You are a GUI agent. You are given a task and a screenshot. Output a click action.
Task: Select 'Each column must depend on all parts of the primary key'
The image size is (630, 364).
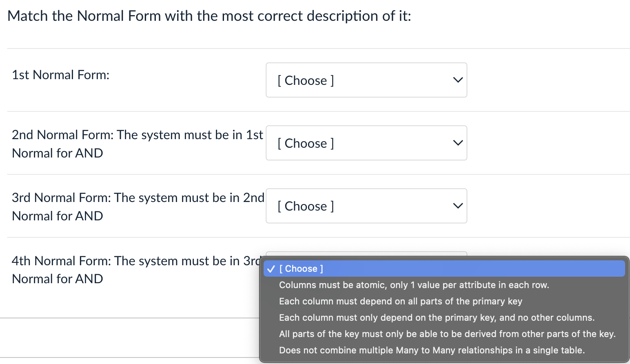pyautogui.click(x=400, y=301)
